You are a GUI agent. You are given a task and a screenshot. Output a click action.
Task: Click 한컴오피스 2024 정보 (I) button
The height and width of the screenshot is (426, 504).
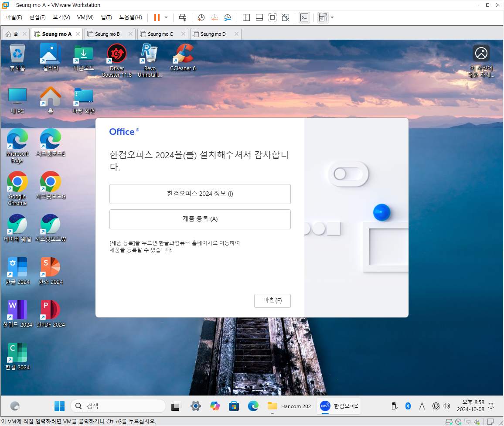pos(200,194)
